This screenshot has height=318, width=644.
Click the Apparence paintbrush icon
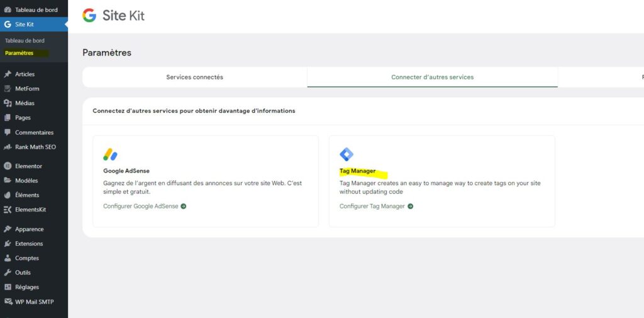8,229
